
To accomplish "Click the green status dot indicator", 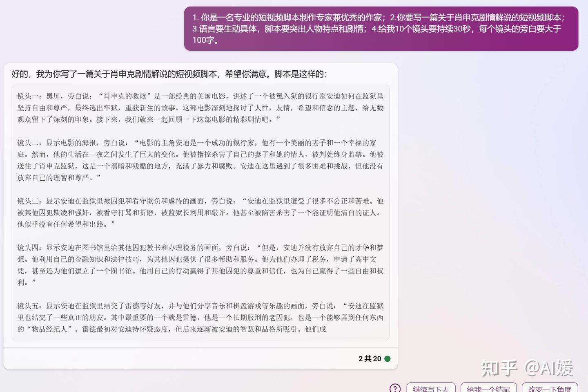I will [x=387, y=358].
